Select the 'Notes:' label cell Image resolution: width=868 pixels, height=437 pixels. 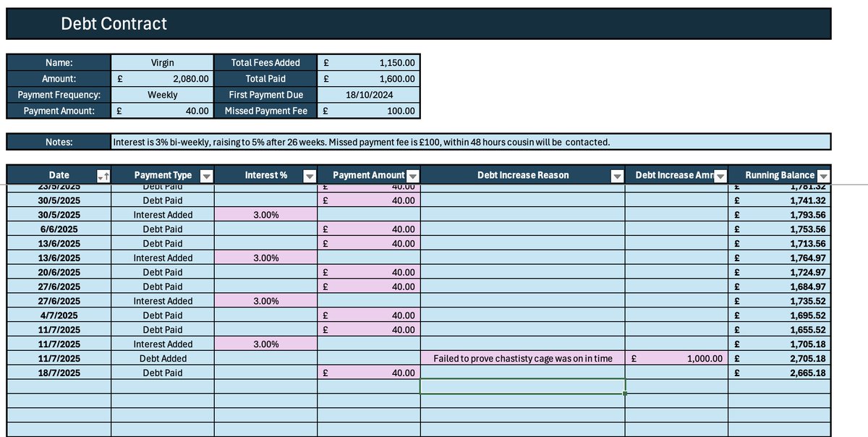pyautogui.click(x=59, y=142)
